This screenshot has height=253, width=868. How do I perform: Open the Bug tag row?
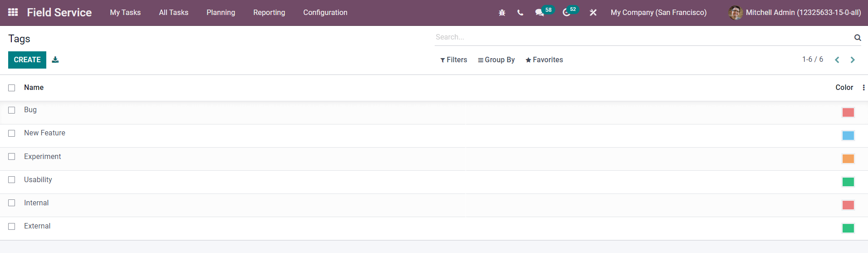434,113
